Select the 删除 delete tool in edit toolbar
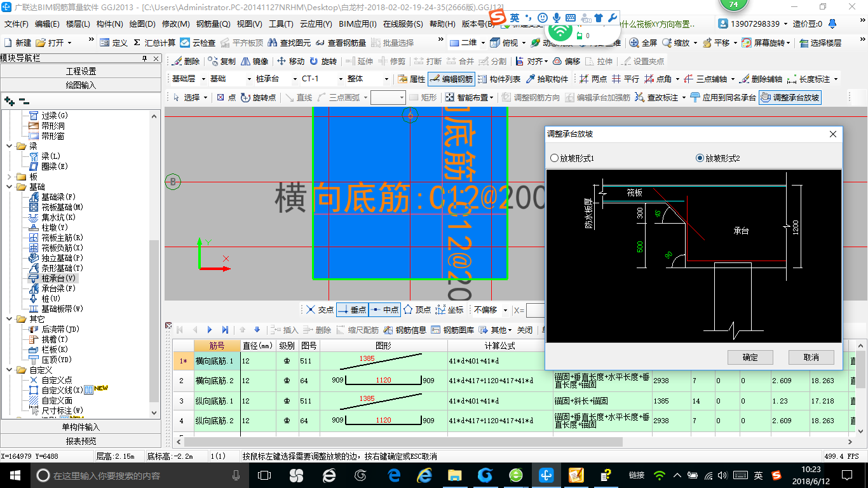 pos(186,62)
